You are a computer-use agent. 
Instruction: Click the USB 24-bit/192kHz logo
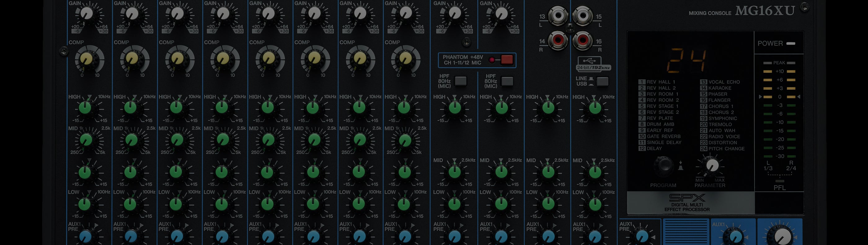(593, 64)
